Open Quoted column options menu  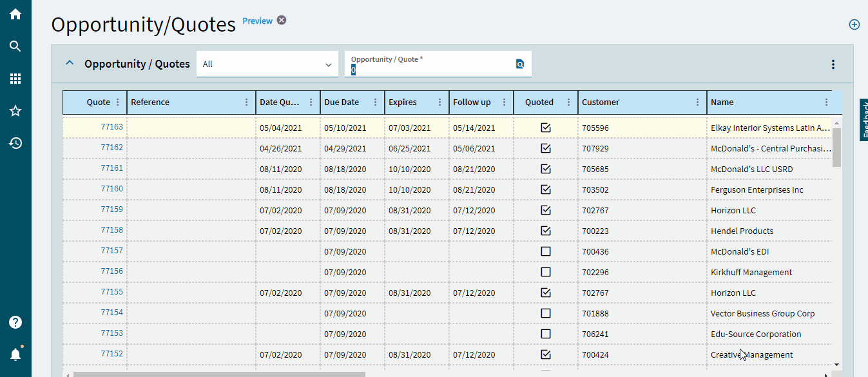point(568,102)
